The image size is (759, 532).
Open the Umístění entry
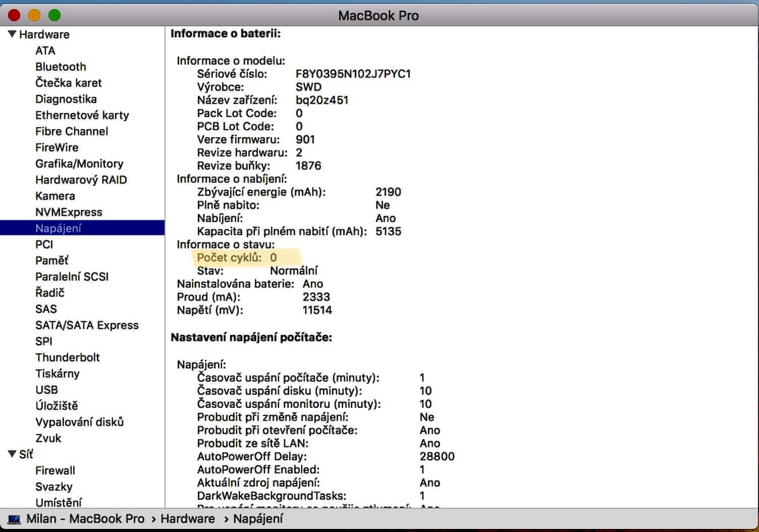[x=59, y=502]
